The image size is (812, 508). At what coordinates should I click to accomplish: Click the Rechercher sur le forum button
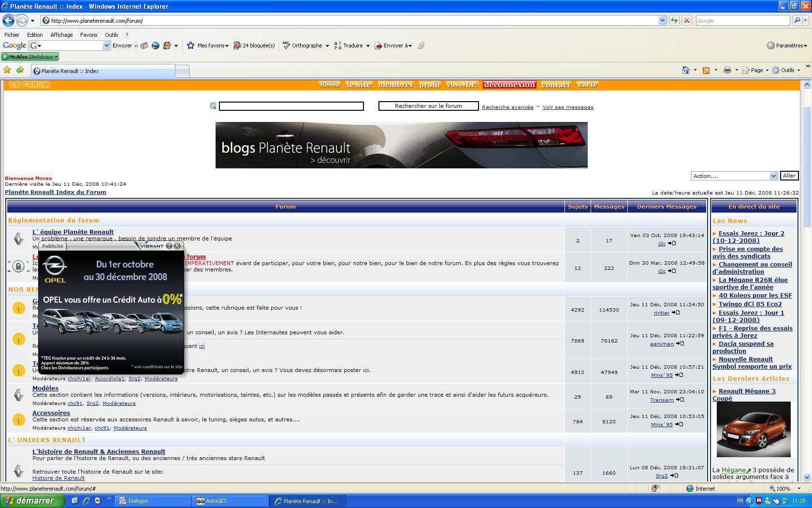(x=428, y=106)
